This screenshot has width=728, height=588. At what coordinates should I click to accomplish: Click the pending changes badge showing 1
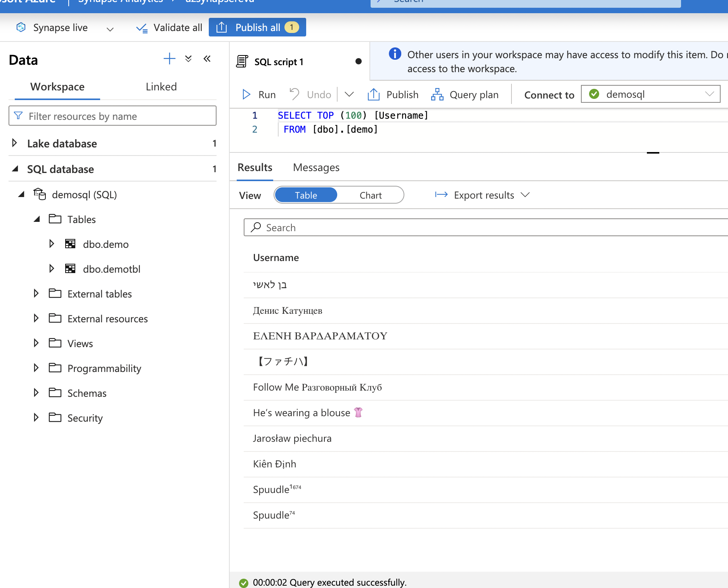(x=291, y=27)
